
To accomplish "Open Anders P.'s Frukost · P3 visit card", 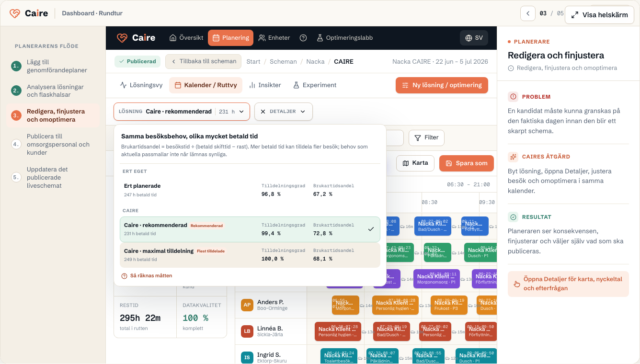I will 449,305.
